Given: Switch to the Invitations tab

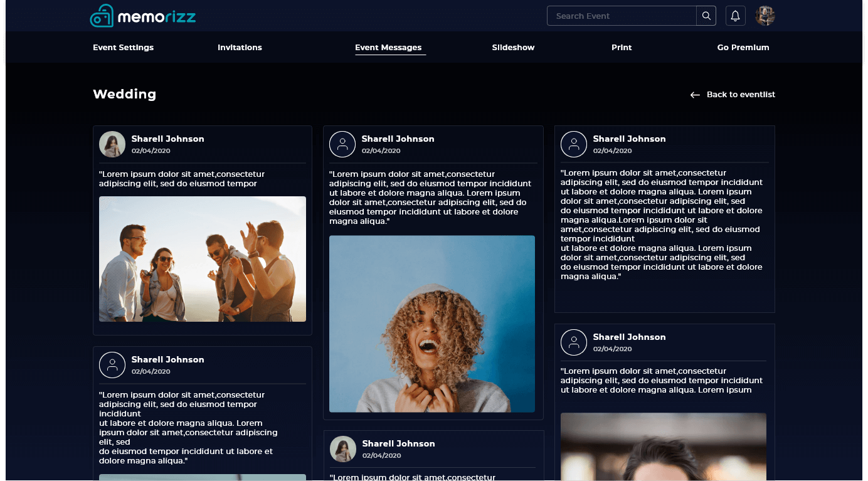Looking at the screenshot, I should pyautogui.click(x=240, y=48).
